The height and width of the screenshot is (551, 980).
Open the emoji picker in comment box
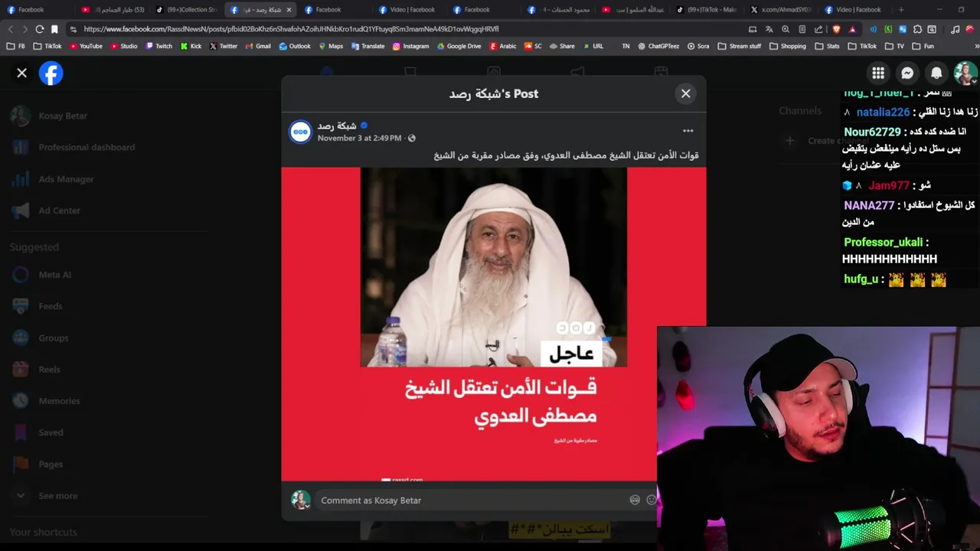(652, 500)
